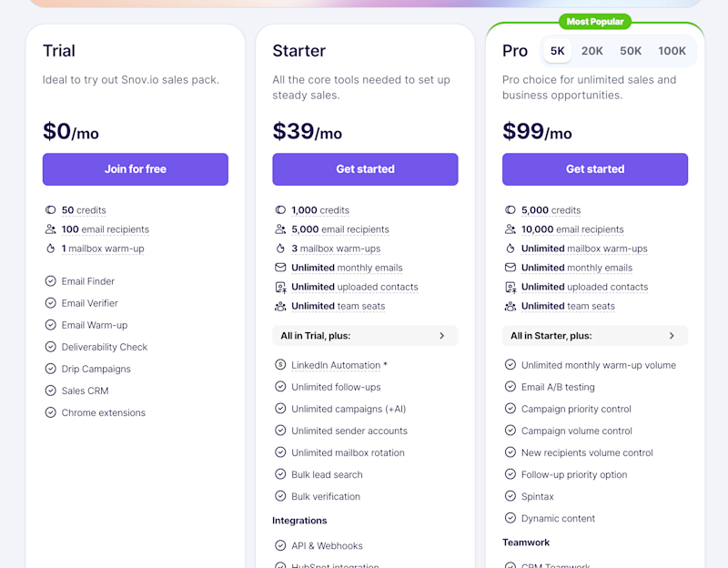
Task: Click the coin icon next to 50 credits
Action: click(x=50, y=210)
